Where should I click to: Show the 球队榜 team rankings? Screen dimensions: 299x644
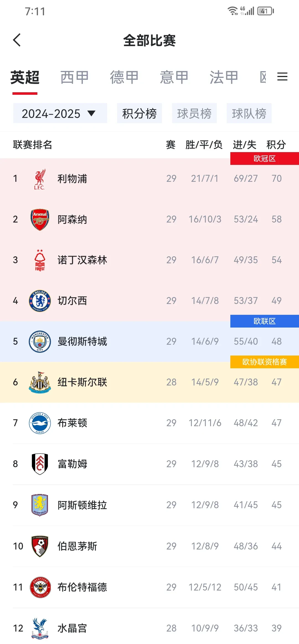pos(249,113)
